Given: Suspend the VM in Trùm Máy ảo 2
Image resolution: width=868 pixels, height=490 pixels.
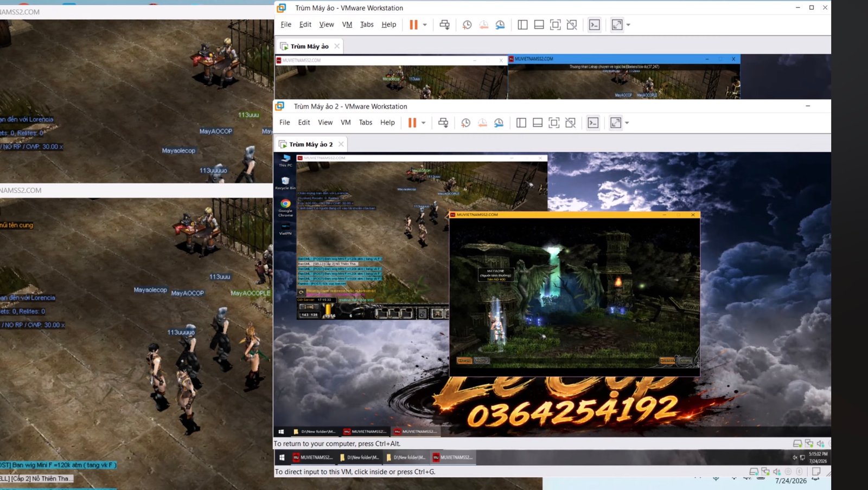Looking at the screenshot, I should coord(412,122).
